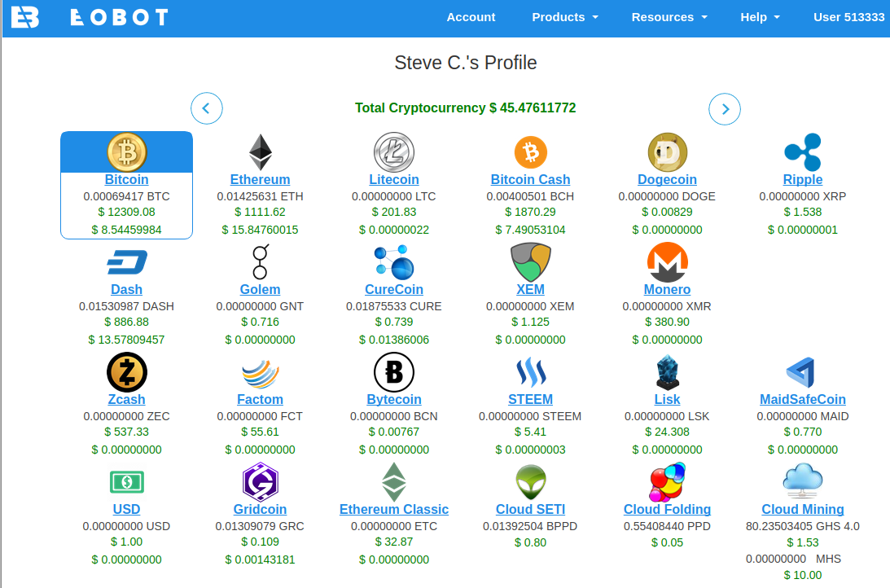Open the Bytecoin link
Viewport: 890px width, 588px height.
point(394,400)
